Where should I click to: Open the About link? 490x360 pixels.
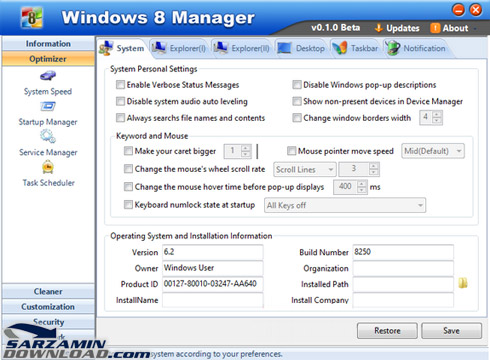coord(455,28)
